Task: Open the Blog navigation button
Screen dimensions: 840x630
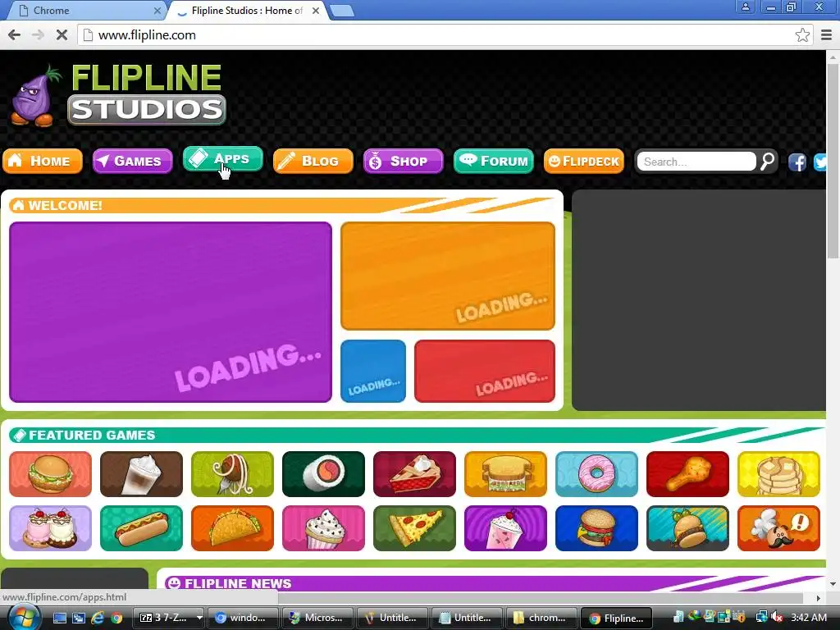Action: 313,161
